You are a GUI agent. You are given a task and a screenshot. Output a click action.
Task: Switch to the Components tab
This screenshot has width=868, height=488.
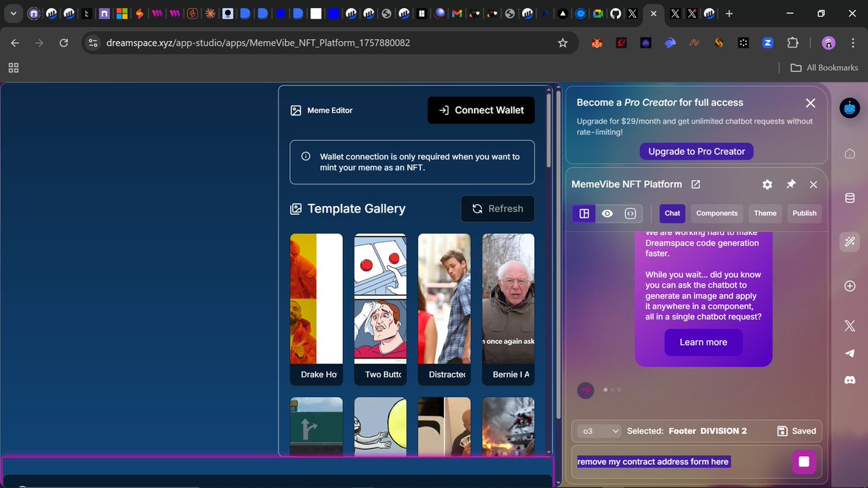[x=717, y=213]
